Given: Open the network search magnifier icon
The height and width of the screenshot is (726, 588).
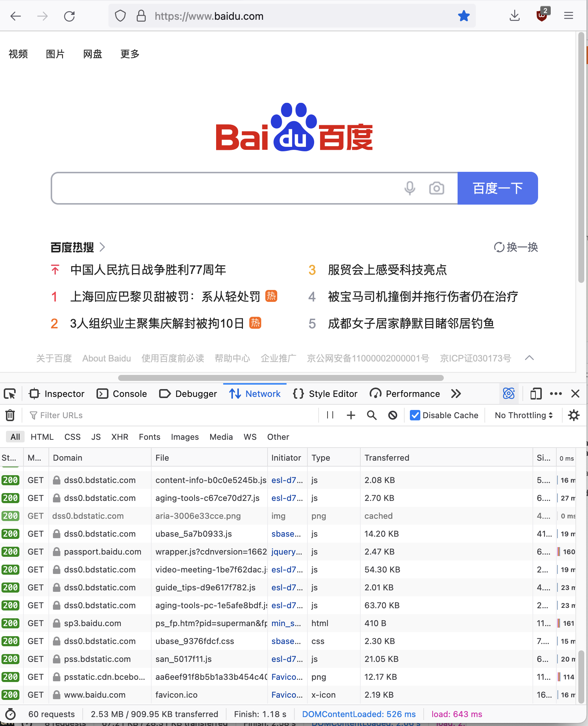Looking at the screenshot, I should tap(372, 415).
